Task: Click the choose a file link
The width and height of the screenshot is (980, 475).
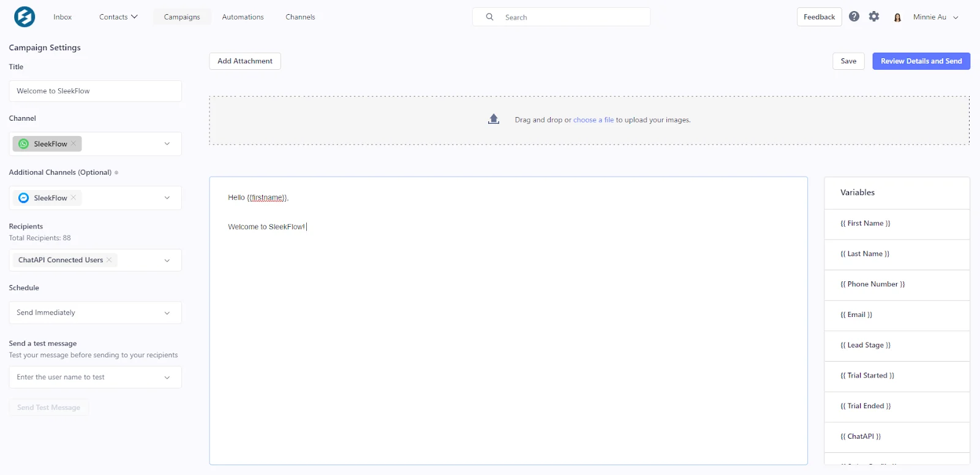Action: coord(593,120)
